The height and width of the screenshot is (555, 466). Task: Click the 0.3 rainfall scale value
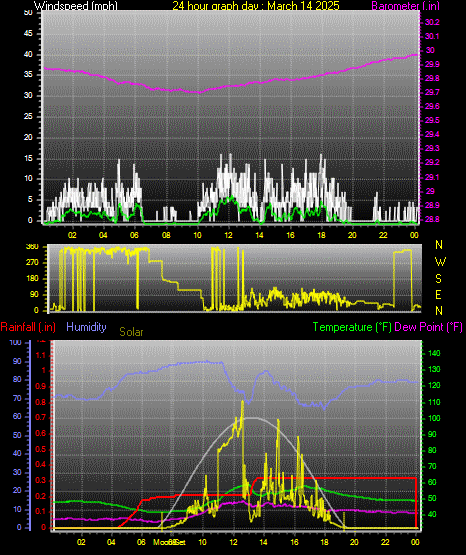(41, 480)
